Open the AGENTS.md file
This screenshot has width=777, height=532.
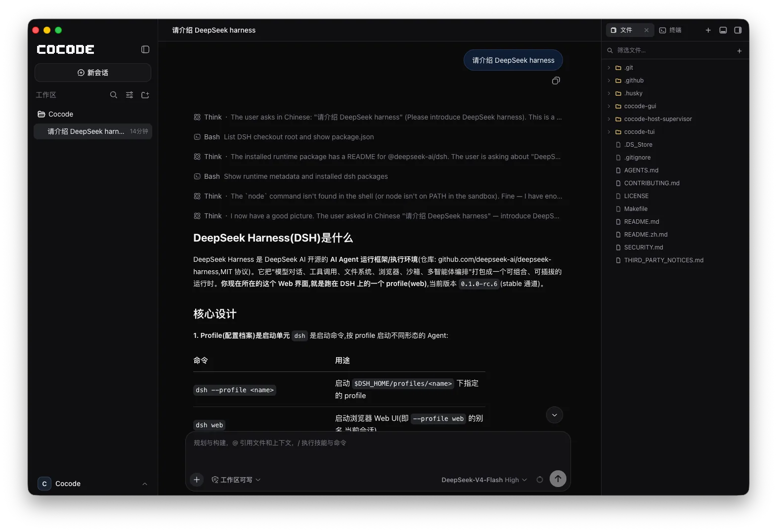tap(675, 170)
